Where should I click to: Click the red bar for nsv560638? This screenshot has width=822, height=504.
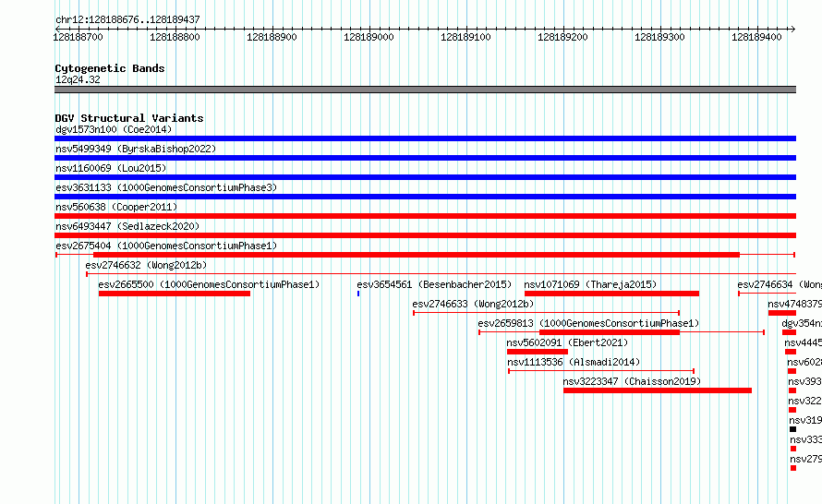(425, 216)
